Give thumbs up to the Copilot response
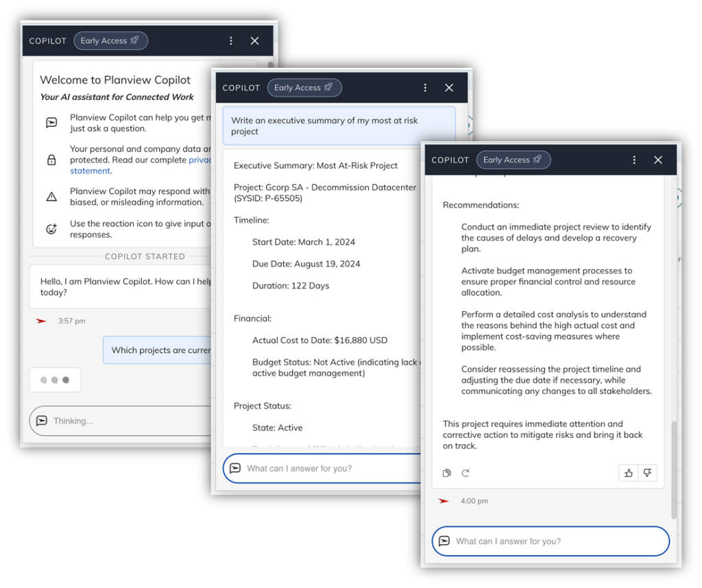Image resolution: width=702 pixels, height=588 pixels. tap(629, 473)
